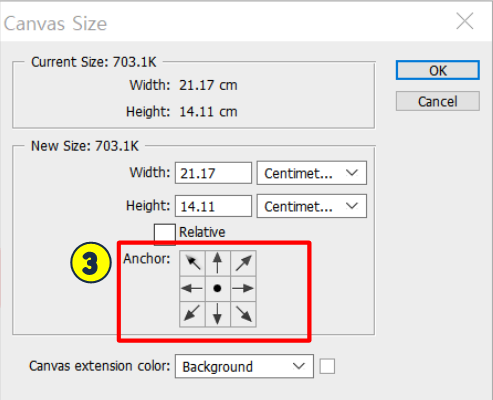Click the Cancel button
The height and width of the screenshot is (400, 493).
(438, 101)
